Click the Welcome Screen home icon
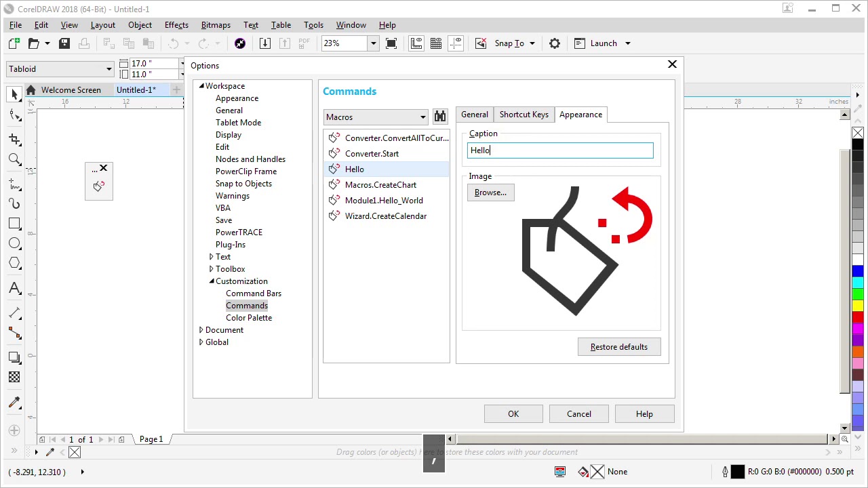Screen dimensions: 868x488 (x=31, y=90)
